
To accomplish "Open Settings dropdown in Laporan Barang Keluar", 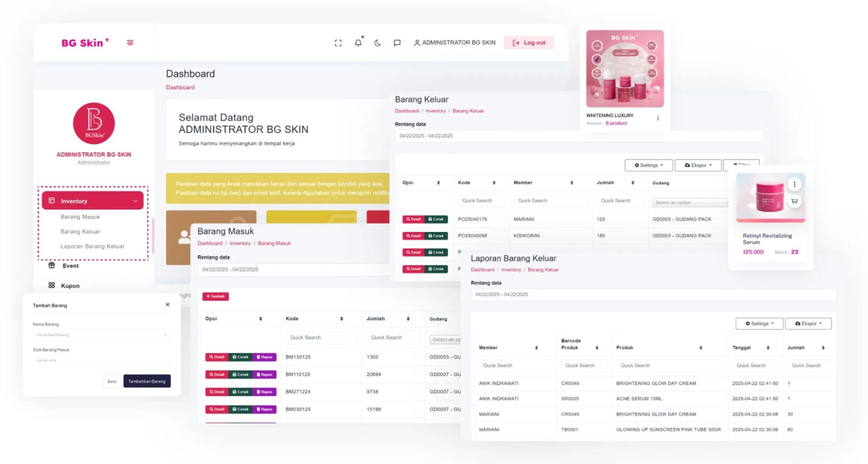I will pos(759,324).
